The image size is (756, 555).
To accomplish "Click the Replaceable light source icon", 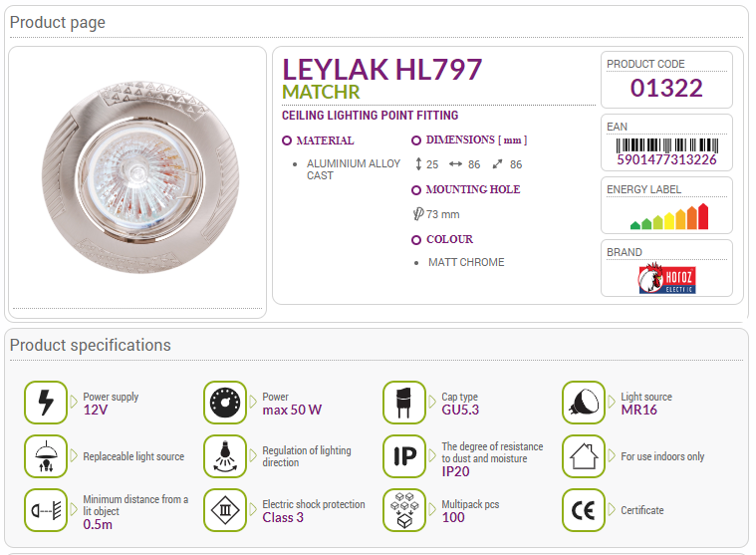I will click(46, 456).
